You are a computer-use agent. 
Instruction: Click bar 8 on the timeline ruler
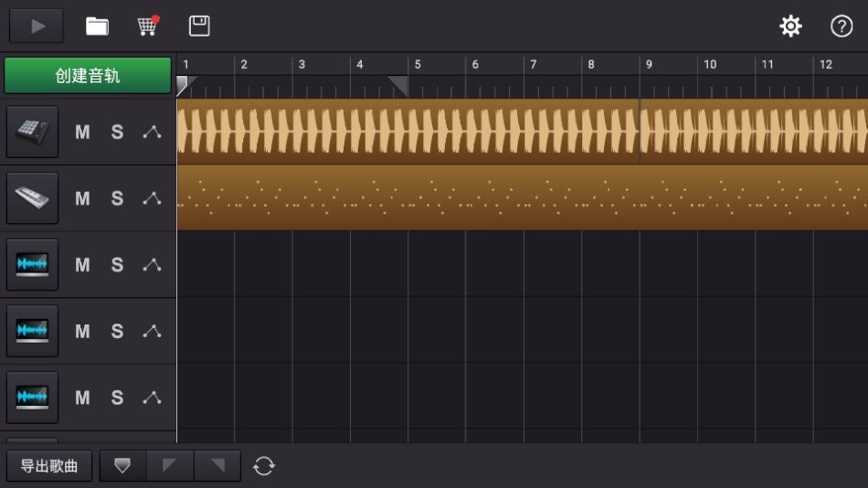pyautogui.click(x=591, y=64)
